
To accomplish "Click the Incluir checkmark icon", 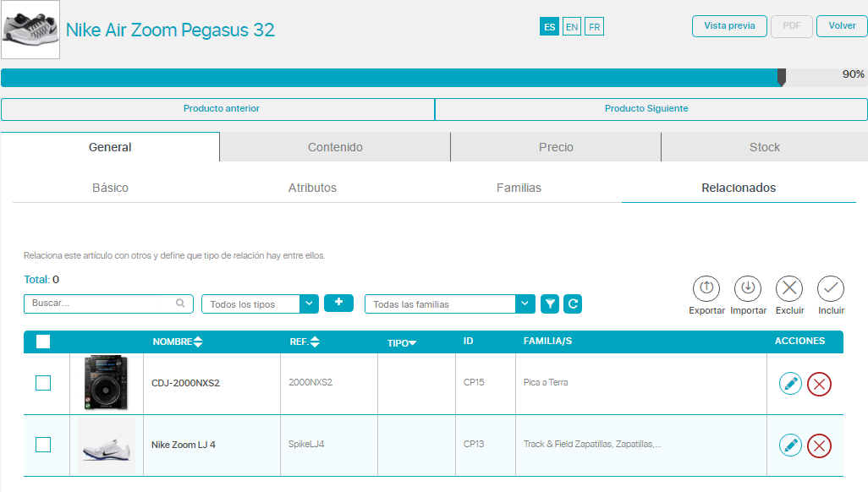I will click(x=831, y=288).
